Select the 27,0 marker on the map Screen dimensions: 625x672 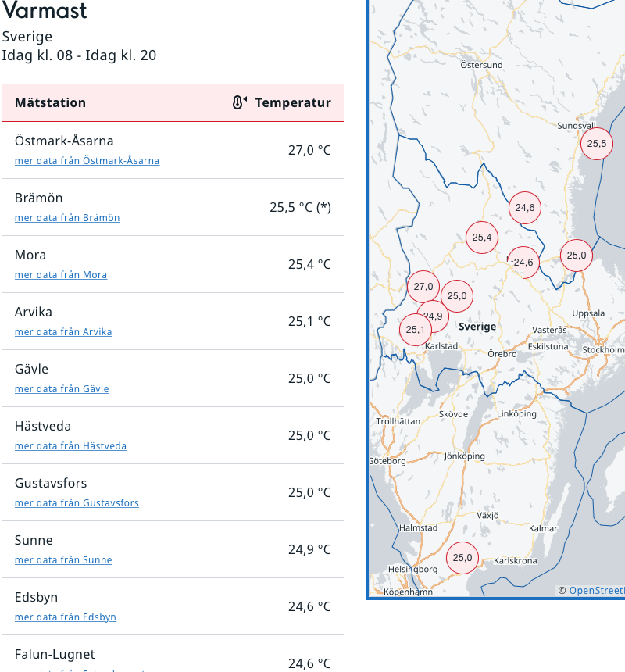(423, 287)
